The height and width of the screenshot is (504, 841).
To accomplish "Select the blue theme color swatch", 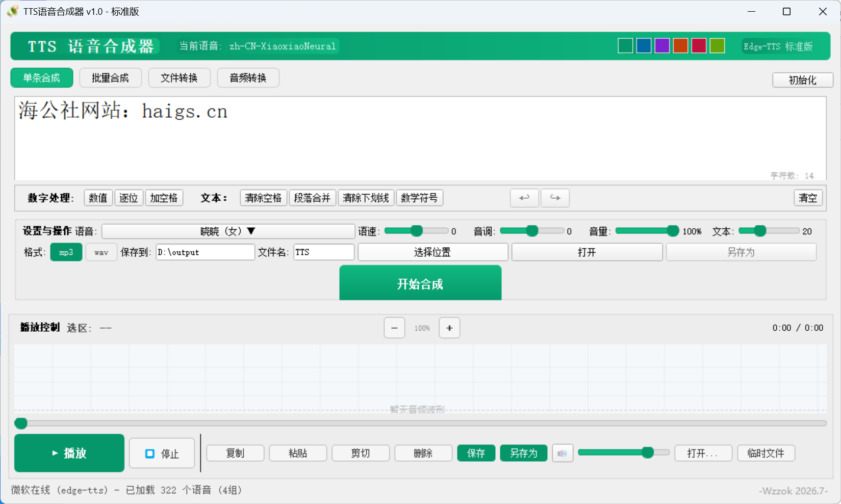I will (644, 46).
